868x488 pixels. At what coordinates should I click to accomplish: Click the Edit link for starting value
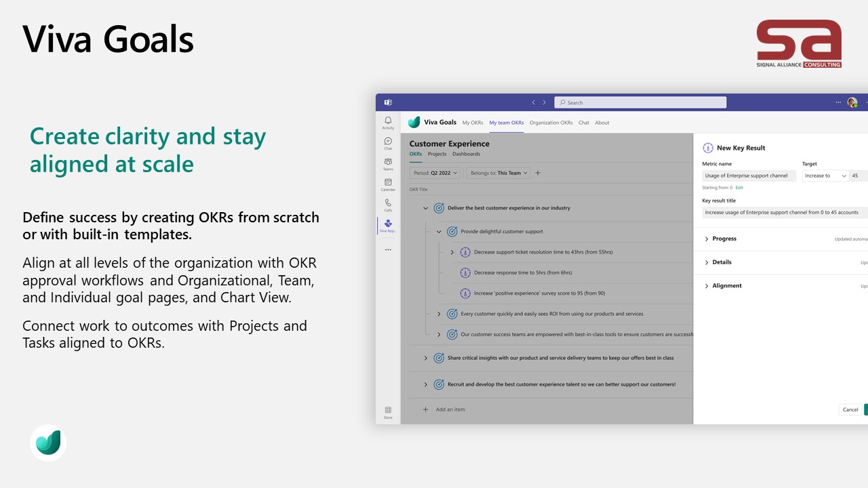tap(740, 187)
